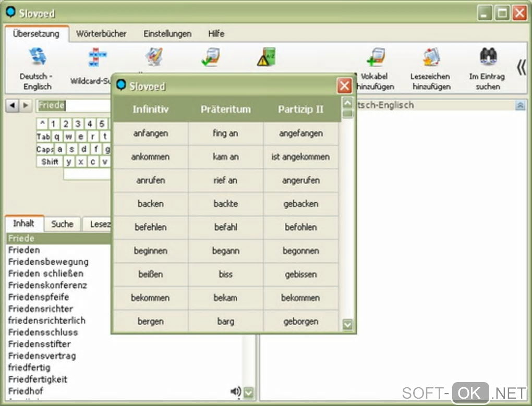Click the infinitive cell anfangen
532x406 pixels.
pos(151,133)
